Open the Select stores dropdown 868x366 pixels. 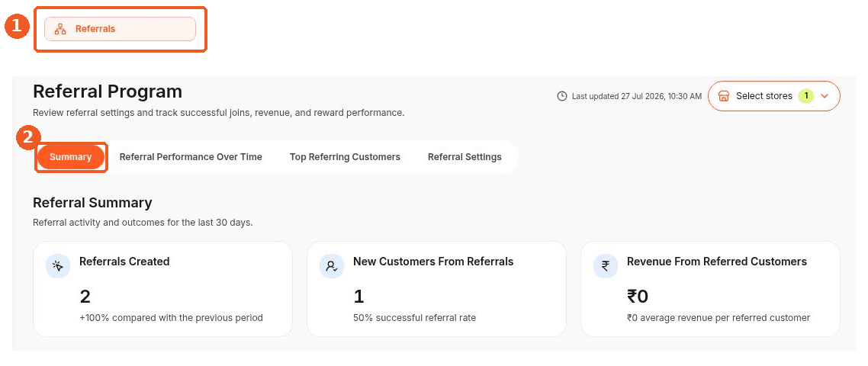pyautogui.click(x=774, y=96)
